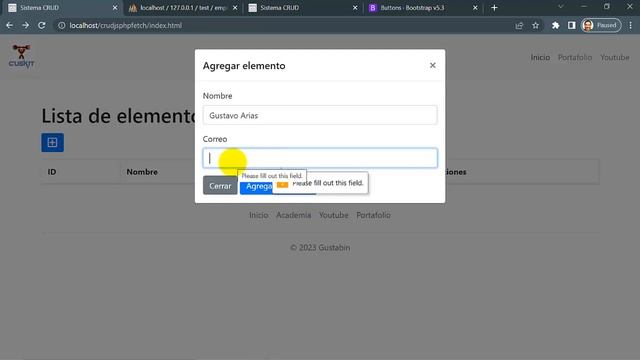
Task: Open the footer Portafolio link
Action: pos(373,215)
